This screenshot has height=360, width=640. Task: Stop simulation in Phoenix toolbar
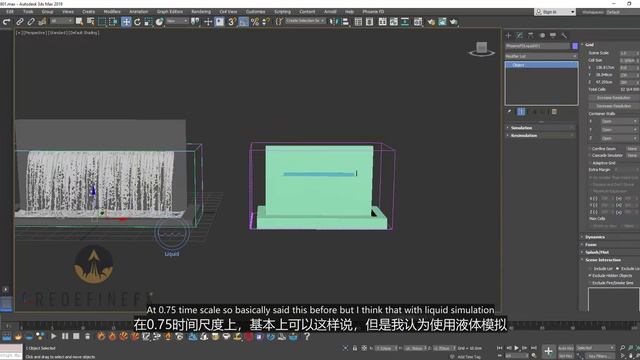click(x=76, y=336)
